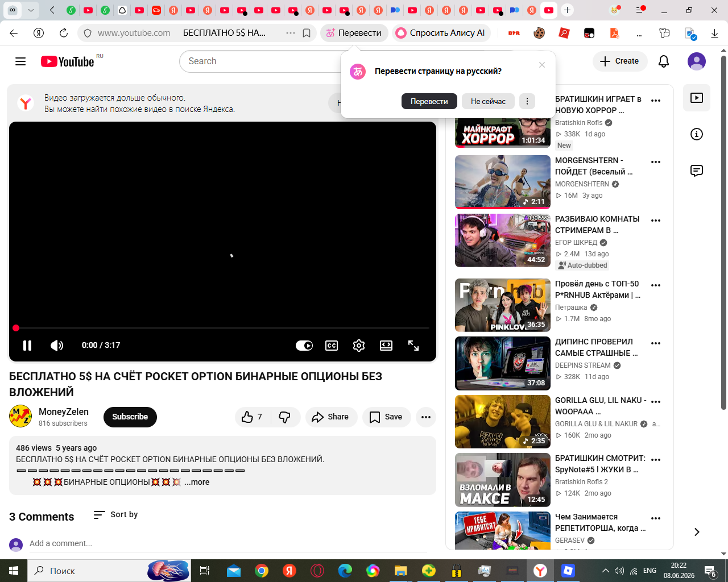Go back to the previous page
Screen dimensions: 728x582
[14, 33]
